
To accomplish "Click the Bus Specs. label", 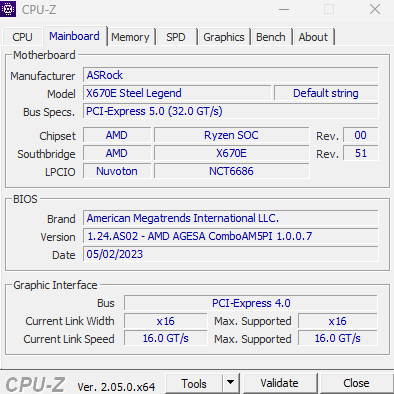I will pos(49,112).
